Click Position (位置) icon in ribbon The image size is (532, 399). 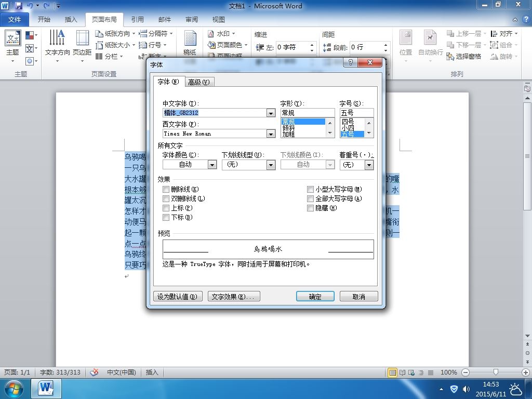[x=405, y=46]
